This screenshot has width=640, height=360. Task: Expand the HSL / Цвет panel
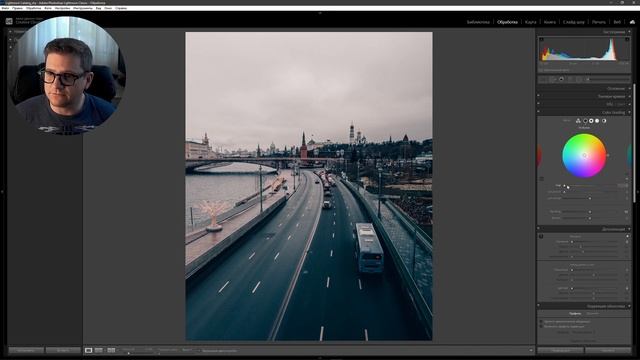tap(629, 104)
